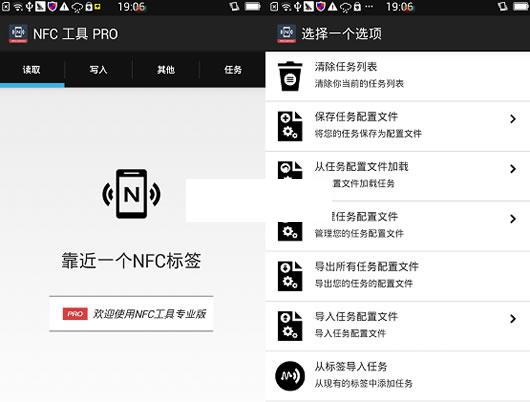Select 从标签导入任务 option
The image size is (530, 402).
(x=398, y=376)
